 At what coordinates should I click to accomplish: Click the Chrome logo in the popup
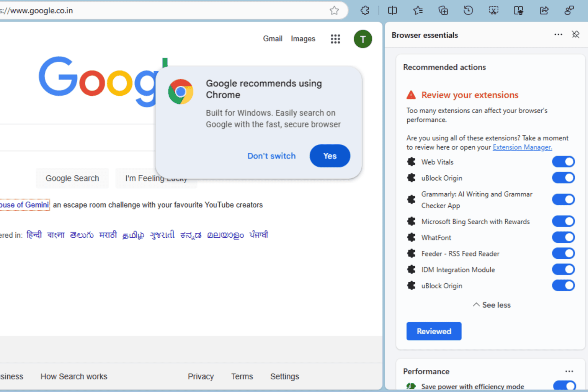tap(181, 92)
